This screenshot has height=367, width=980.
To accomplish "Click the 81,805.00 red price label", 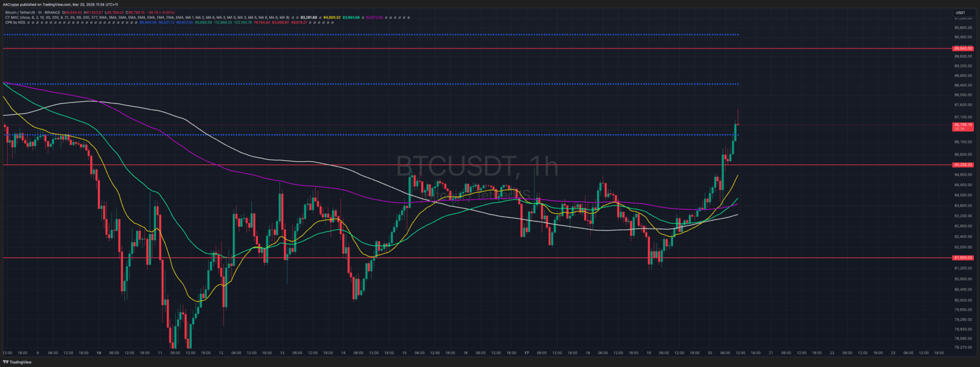I will pos(963,258).
